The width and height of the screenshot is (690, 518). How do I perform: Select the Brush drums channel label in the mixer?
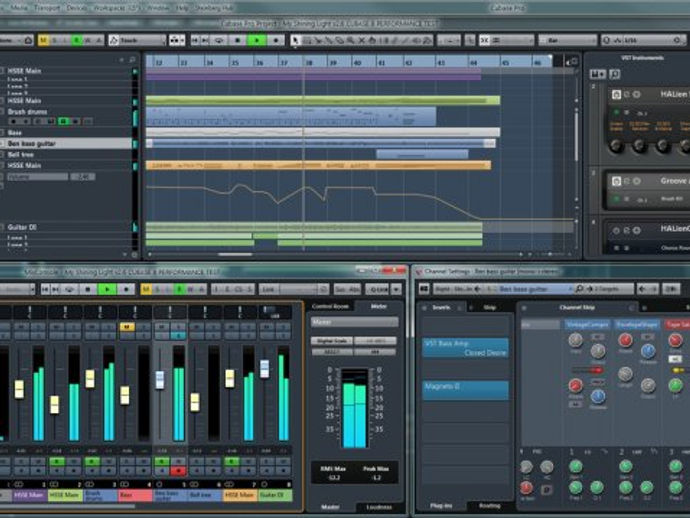[100, 495]
